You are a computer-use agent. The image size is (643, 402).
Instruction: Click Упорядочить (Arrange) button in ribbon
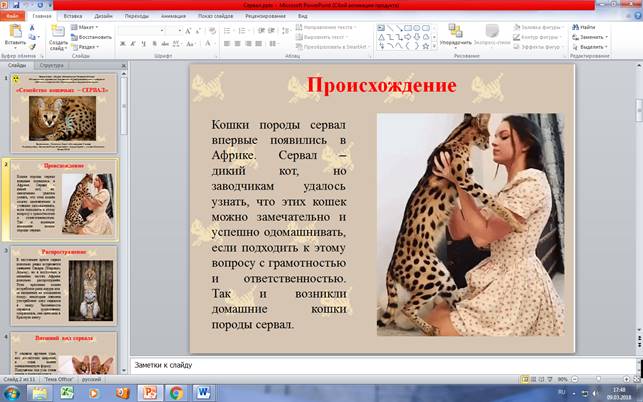pos(455,36)
